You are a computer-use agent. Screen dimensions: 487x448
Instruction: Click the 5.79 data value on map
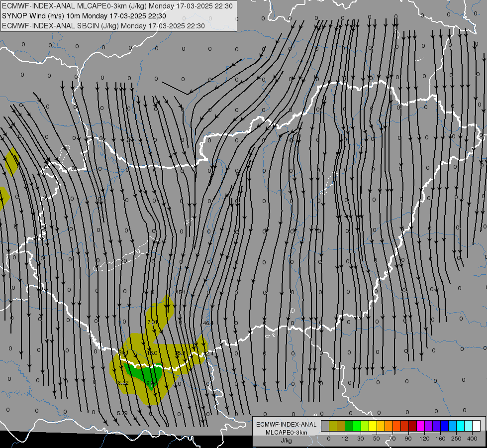(x=122, y=413)
